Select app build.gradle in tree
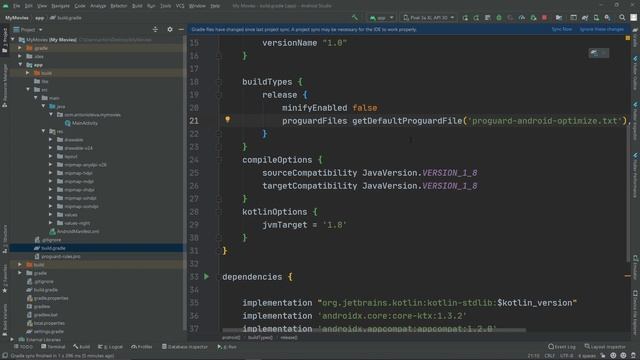Viewport: 640px width, 360px height. pos(49,248)
